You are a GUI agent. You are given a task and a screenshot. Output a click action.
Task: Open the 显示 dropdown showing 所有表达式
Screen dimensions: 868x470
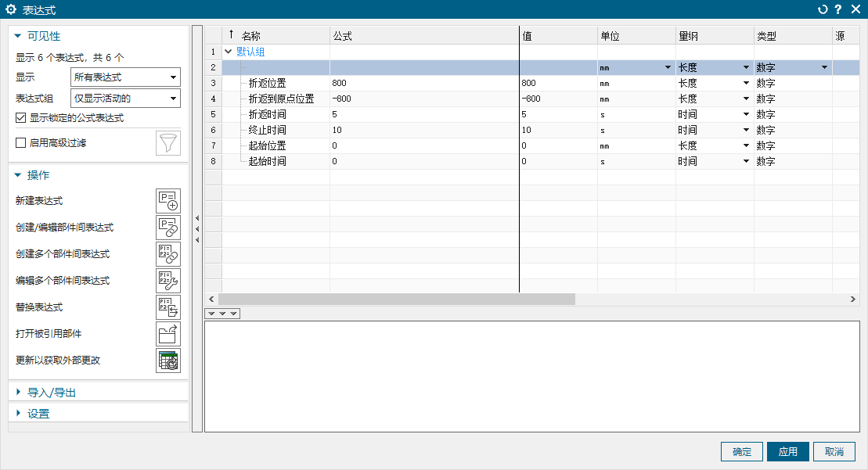(125, 77)
